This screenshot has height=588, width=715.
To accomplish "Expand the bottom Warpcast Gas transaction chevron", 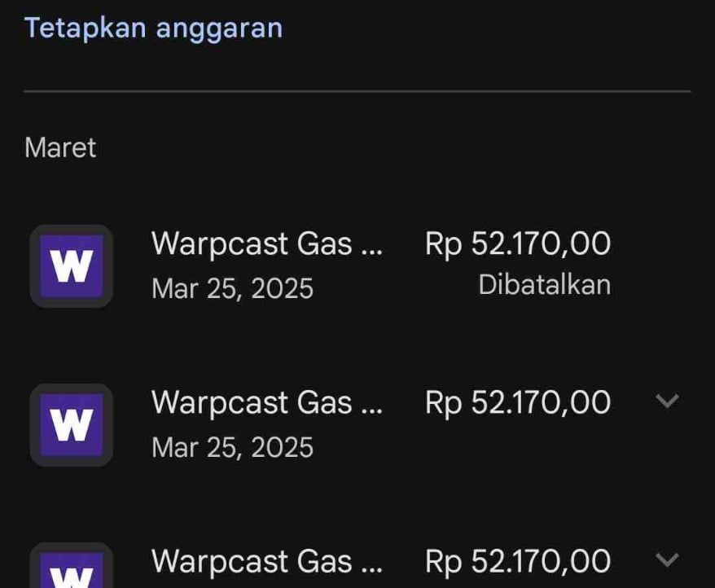I will 667,559.
